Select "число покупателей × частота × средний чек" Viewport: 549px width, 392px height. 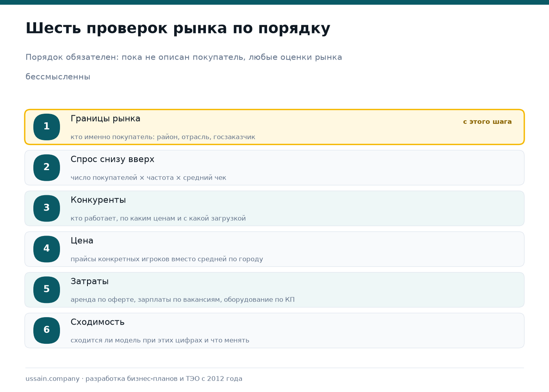click(x=148, y=178)
